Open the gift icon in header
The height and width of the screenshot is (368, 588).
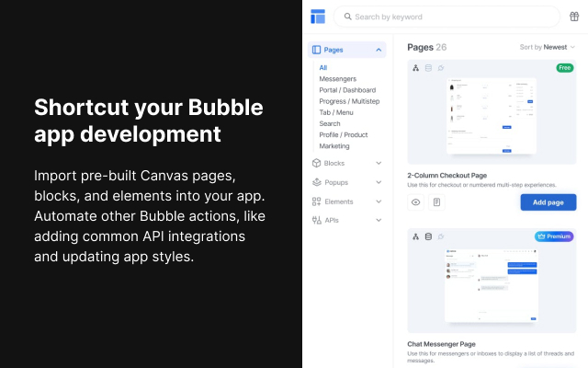[574, 17]
